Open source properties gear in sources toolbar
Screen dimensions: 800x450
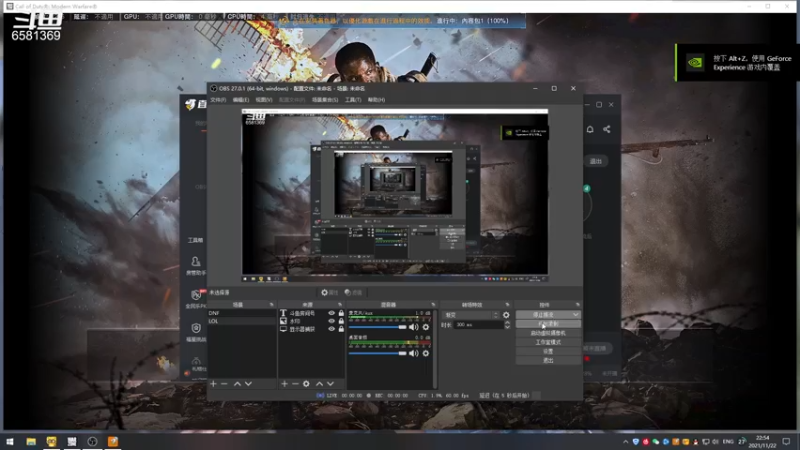click(x=306, y=384)
